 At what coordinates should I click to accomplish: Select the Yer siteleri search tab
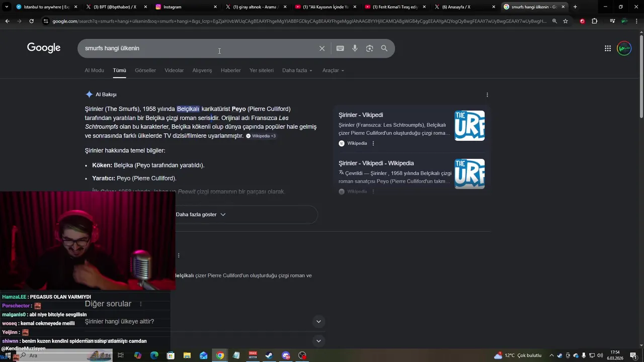(x=262, y=70)
